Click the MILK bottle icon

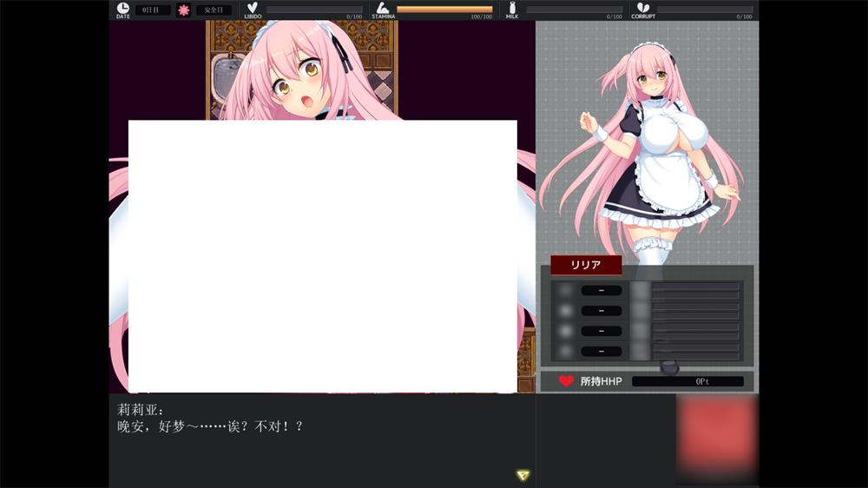[512, 8]
